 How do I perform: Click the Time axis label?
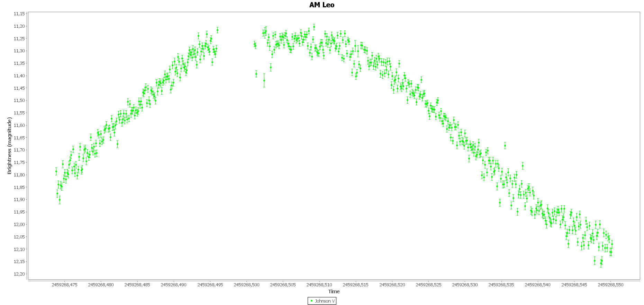(x=334, y=291)
